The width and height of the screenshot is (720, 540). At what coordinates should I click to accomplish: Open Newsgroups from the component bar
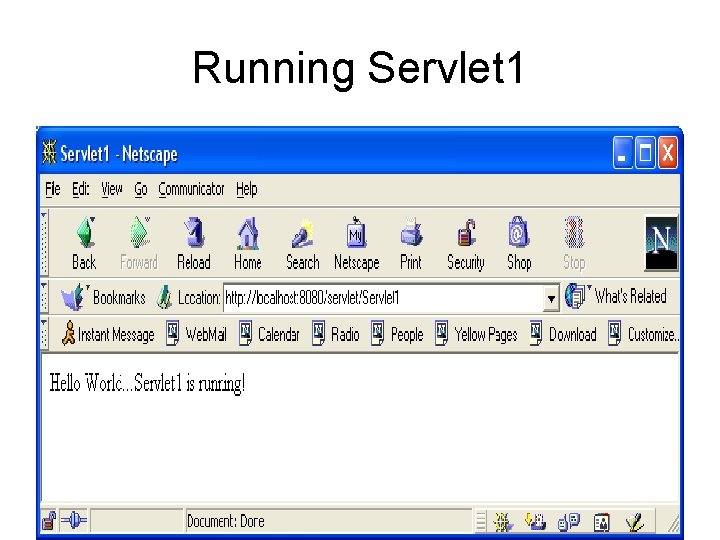point(568,522)
